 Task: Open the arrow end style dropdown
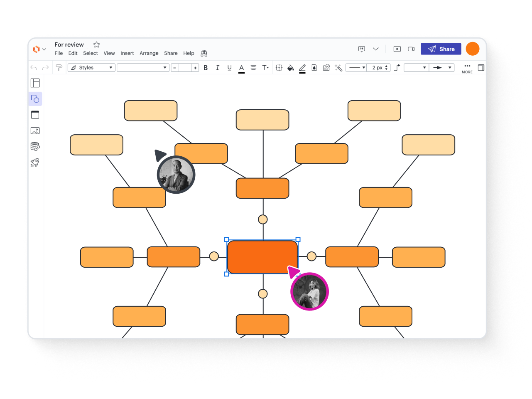point(442,68)
